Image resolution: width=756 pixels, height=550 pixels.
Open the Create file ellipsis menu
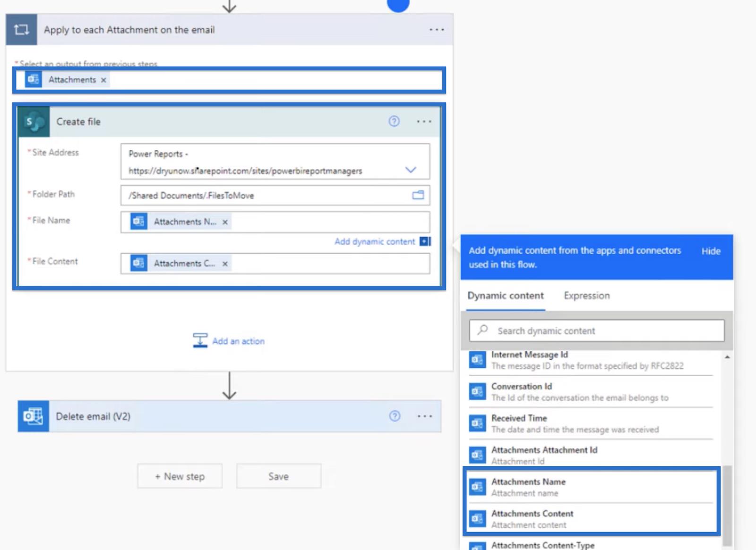point(424,121)
